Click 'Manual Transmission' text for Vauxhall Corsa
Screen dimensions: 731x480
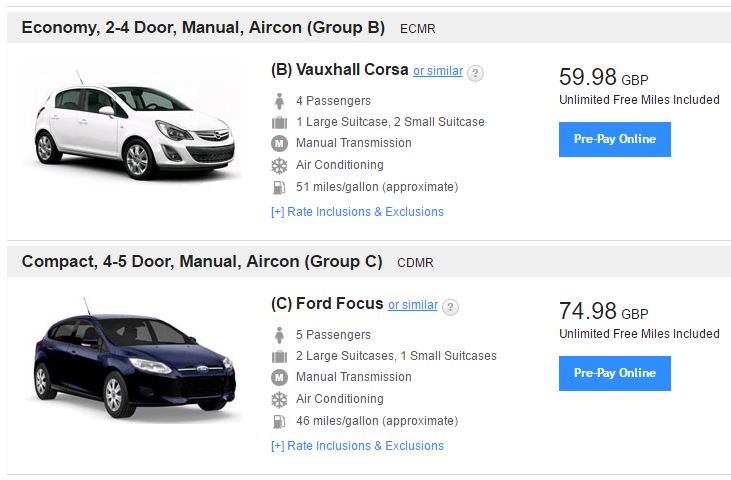tap(354, 143)
